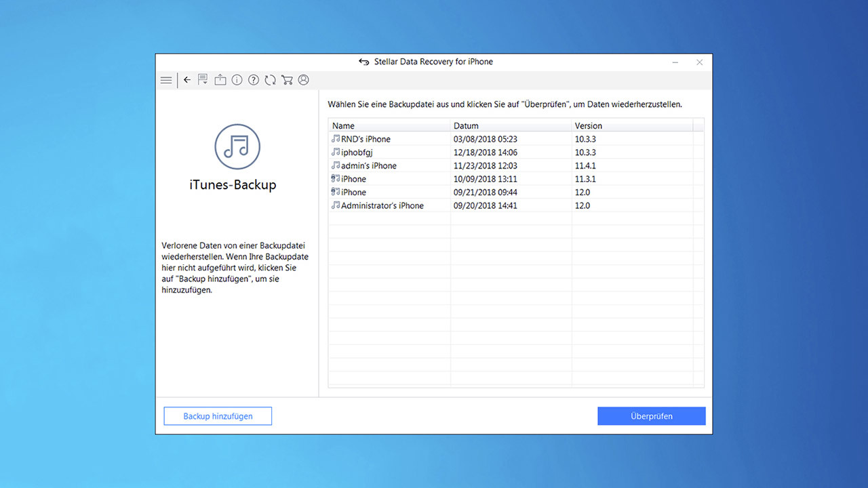Sort backups by the Datum column header

pos(511,125)
